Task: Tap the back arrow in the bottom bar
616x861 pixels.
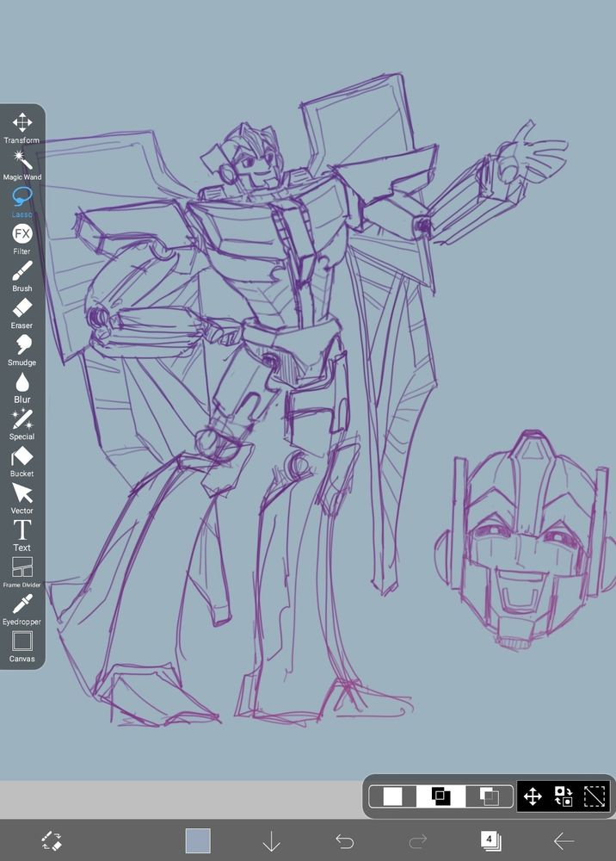Action: [x=564, y=840]
